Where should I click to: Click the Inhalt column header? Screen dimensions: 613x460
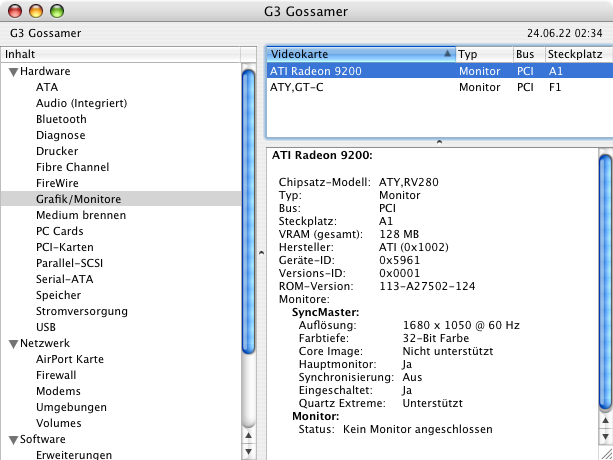pos(121,54)
